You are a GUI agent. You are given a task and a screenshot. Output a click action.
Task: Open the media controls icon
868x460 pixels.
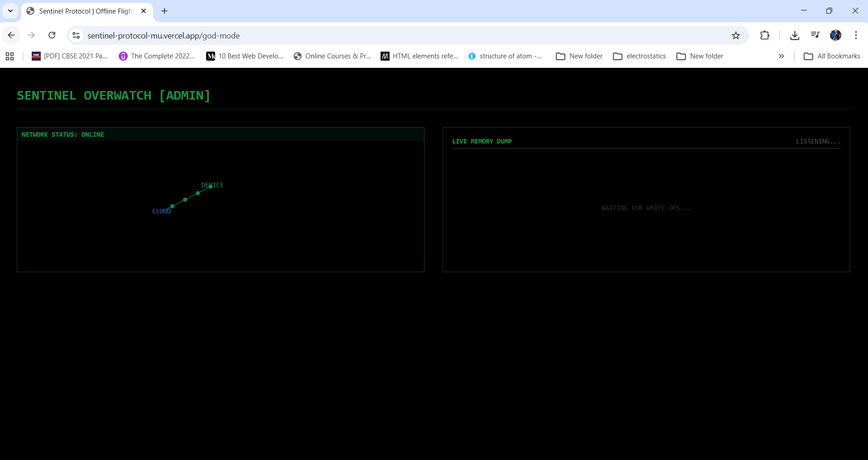click(x=815, y=35)
